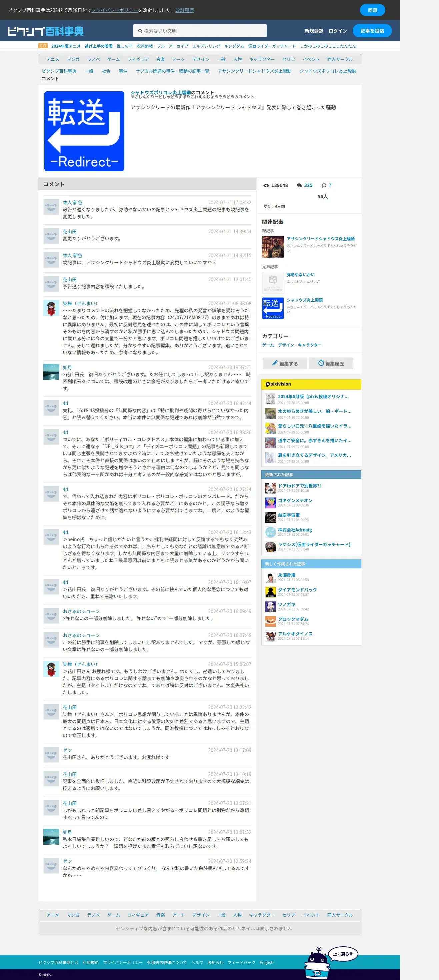Click フィードバック in the footer
This screenshot has height=980, width=439.
pos(241,962)
